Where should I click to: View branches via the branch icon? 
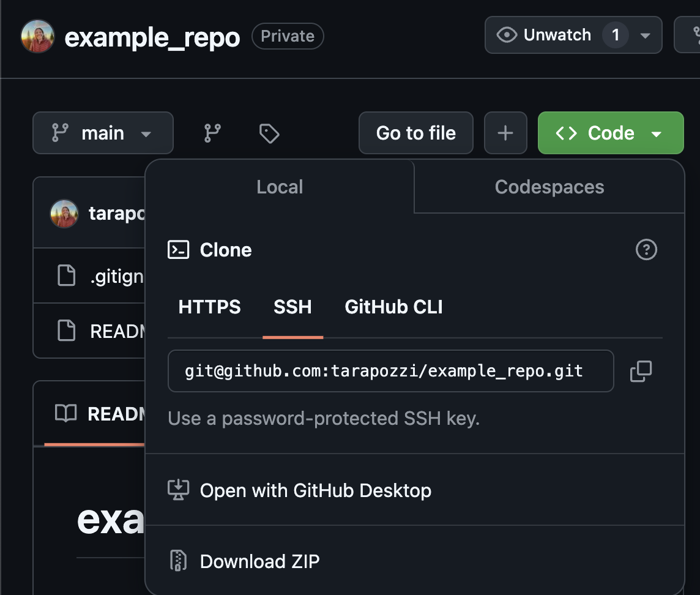click(212, 133)
